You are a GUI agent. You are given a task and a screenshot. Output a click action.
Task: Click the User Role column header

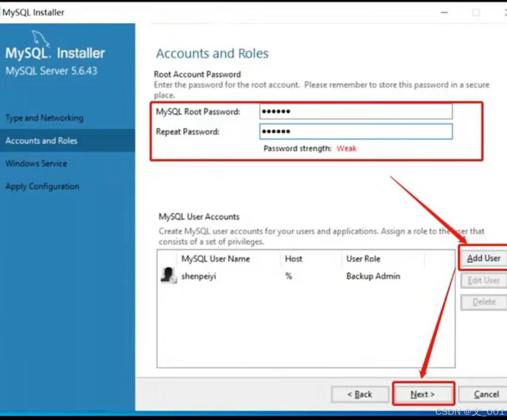coord(363,259)
